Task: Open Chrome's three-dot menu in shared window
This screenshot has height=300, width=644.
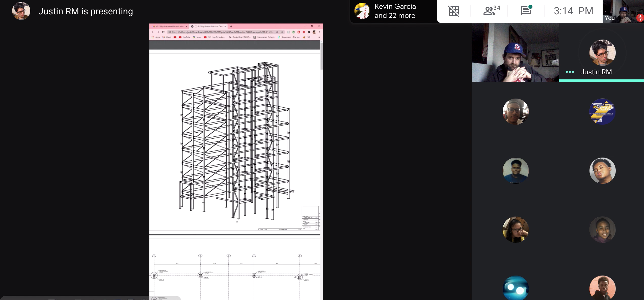Action: 319,32
